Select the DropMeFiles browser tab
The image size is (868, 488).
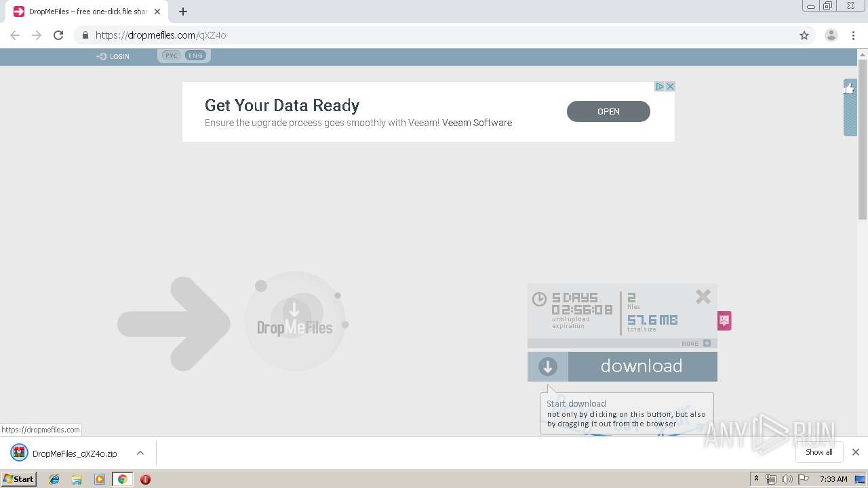87,12
